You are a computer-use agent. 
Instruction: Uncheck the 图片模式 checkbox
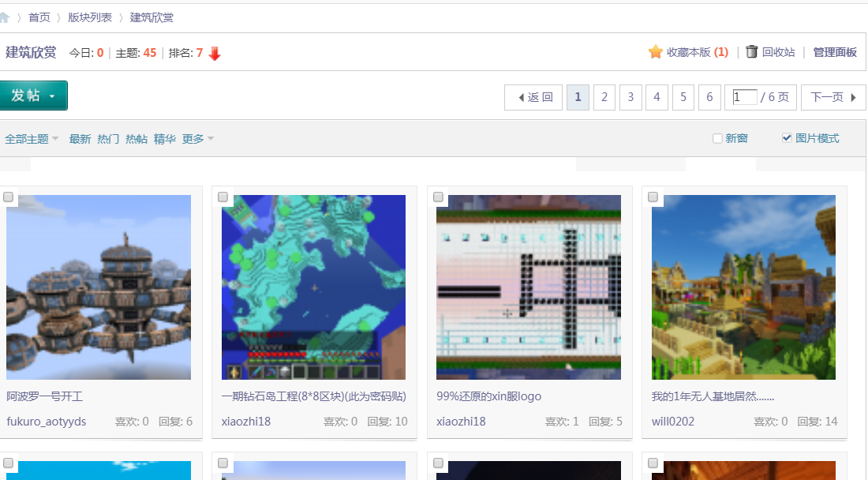pyautogui.click(x=786, y=138)
